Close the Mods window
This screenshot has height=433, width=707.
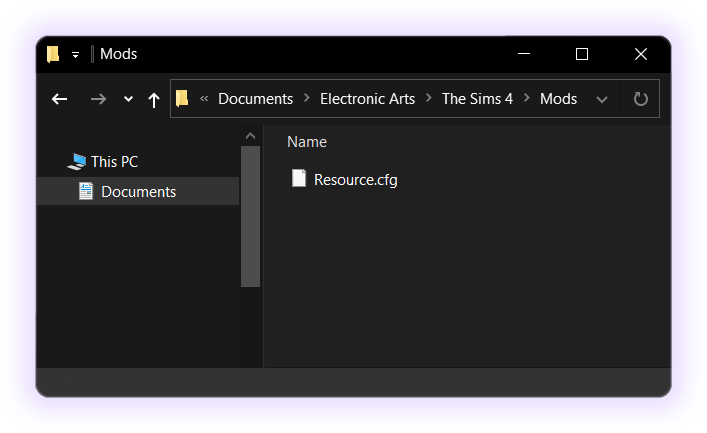tap(641, 54)
